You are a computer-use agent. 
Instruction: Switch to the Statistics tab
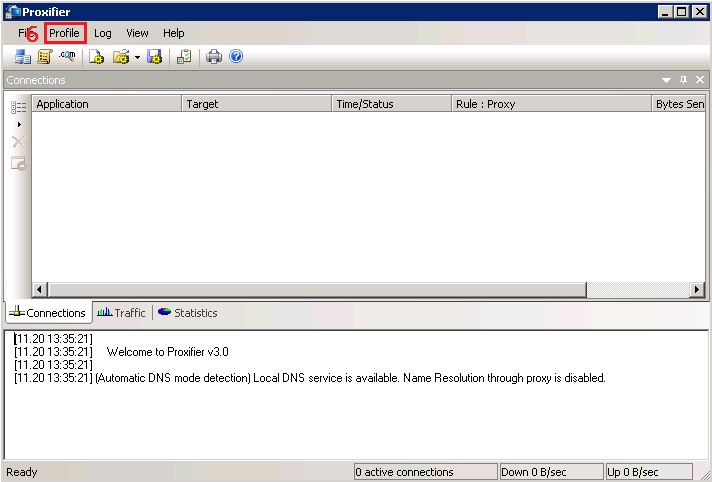pos(188,313)
